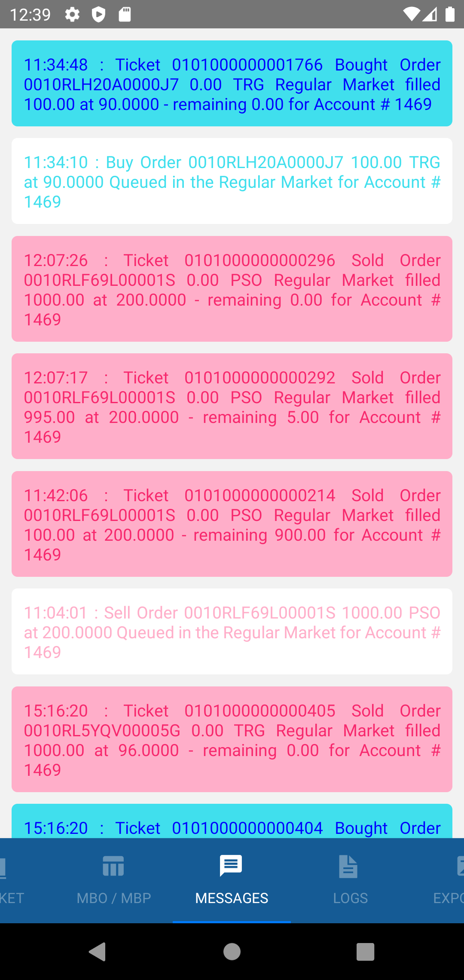This screenshot has width=464, height=980.
Task: Tap the SD card status bar icon
Action: [125, 15]
